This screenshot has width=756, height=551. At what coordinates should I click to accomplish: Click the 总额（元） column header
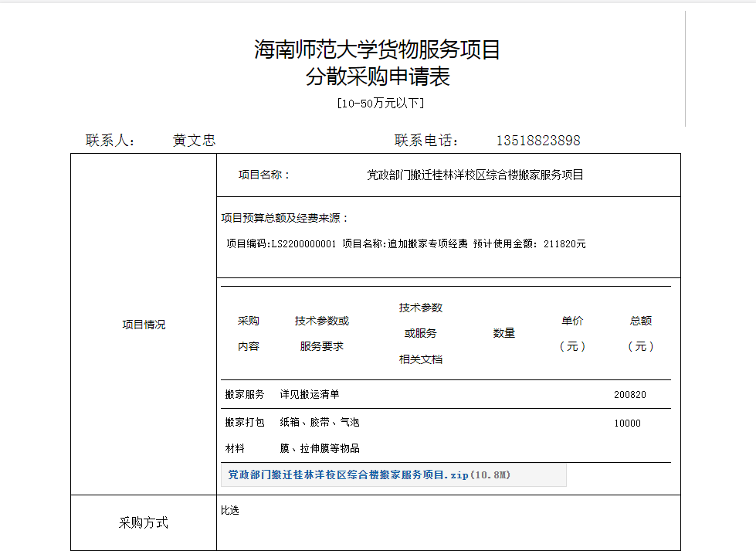tap(640, 334)
